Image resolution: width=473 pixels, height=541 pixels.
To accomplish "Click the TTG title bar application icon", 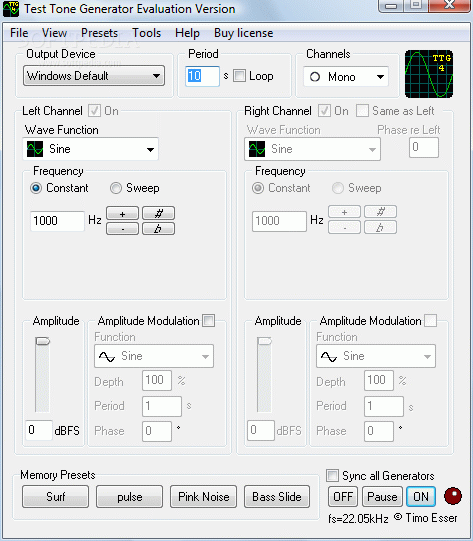I will point(11,9).
